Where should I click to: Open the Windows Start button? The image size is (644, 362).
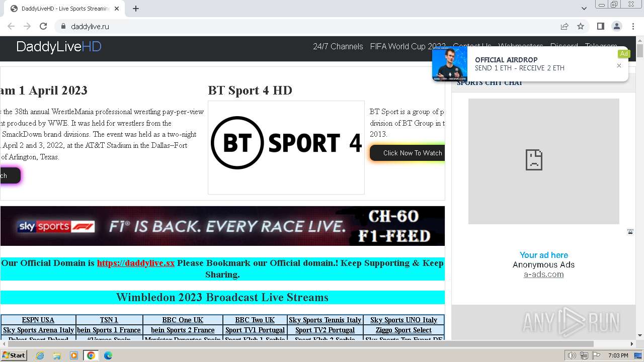point(14,355)
